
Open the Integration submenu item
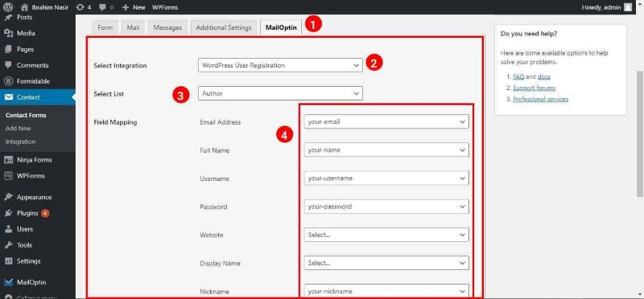tap(21, 141)
